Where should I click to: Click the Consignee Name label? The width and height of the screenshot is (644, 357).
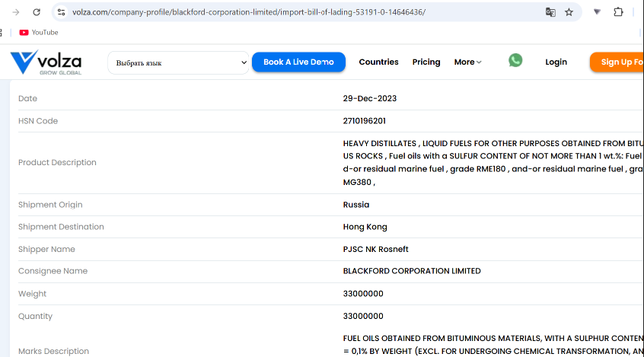click(53, 271)
